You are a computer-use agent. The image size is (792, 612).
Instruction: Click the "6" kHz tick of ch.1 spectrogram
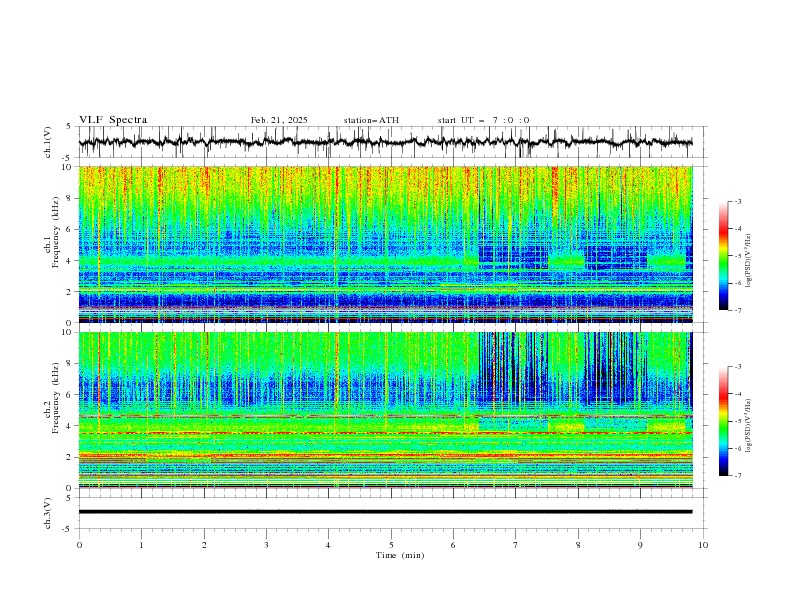pyautogui.click(x=70, y=229)
